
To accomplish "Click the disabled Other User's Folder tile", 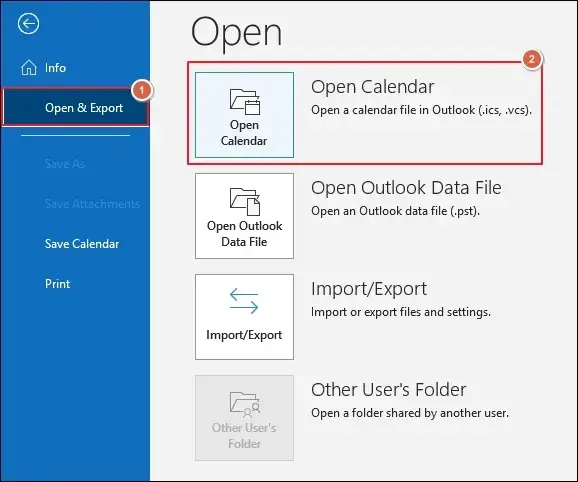I will pos(244,418).
